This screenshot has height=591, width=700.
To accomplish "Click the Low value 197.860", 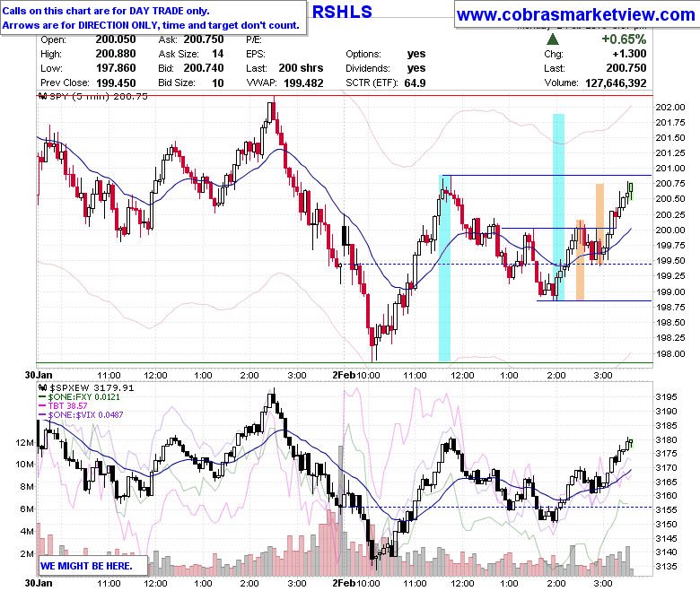I will [116, 68].
